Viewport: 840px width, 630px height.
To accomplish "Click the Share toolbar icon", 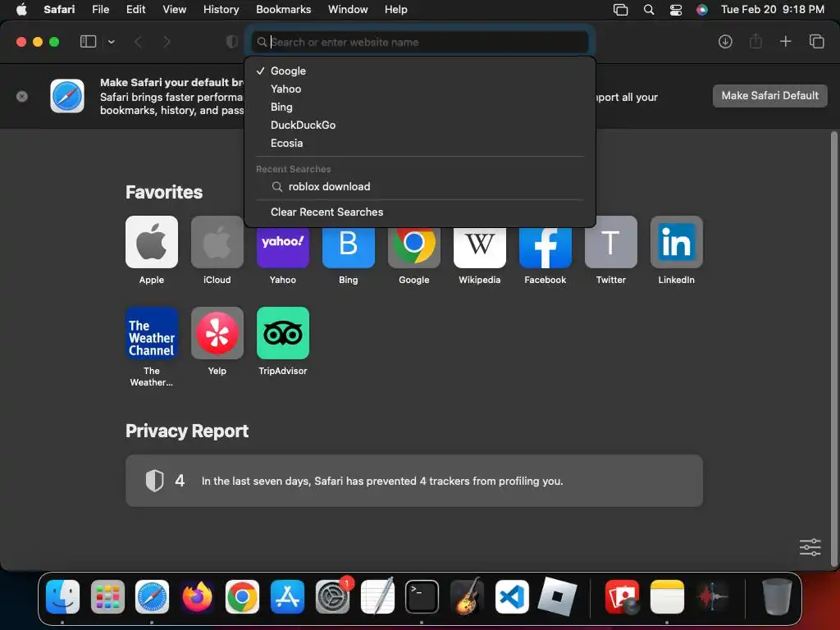I will point(756,41).
